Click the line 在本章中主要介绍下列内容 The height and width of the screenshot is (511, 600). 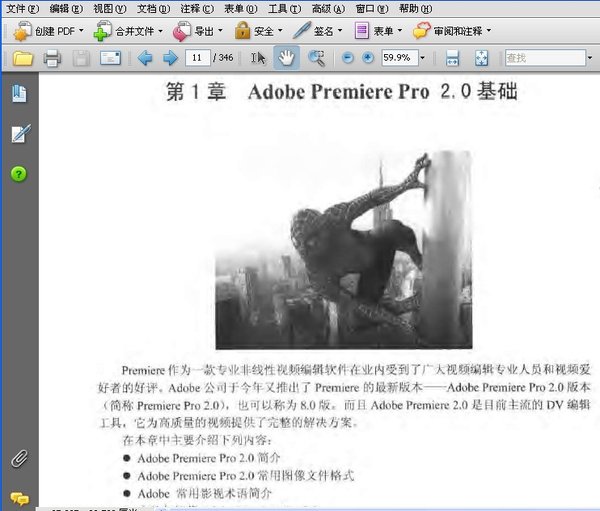pyautogui.click(x=197, y=440)
